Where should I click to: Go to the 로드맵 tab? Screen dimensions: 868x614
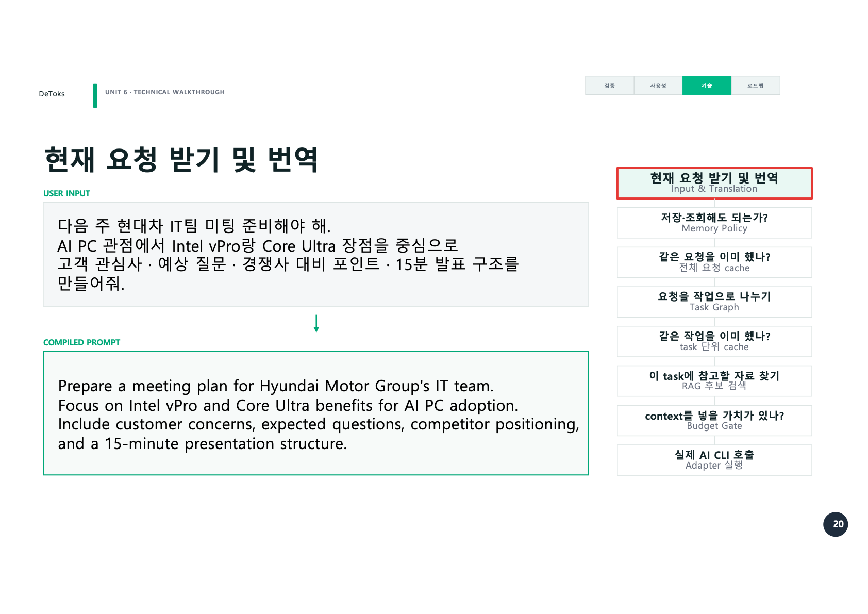[756, 86]
